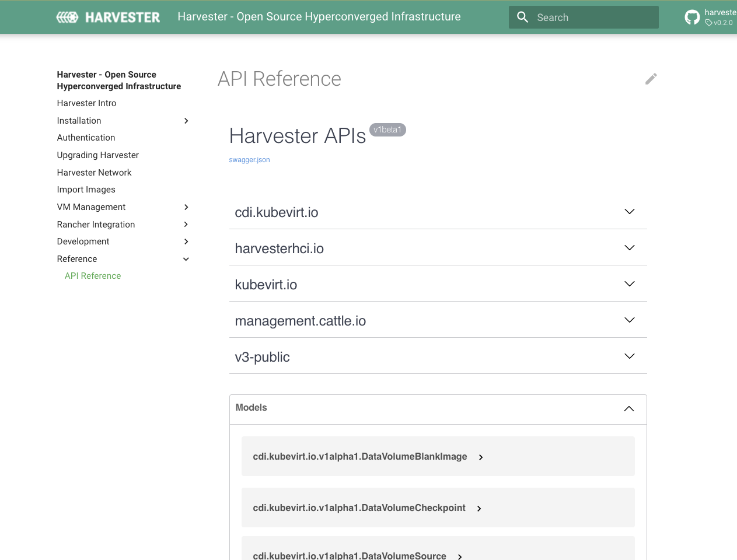737x560 pixels.
Task: Select API Reference in the sidebar
Action: 93,276
